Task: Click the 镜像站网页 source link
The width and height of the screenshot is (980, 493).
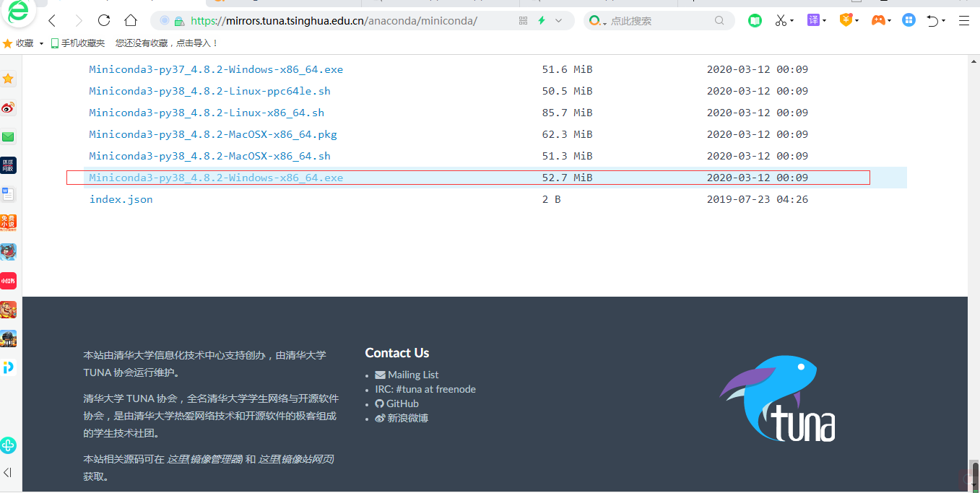Action: 297,459
